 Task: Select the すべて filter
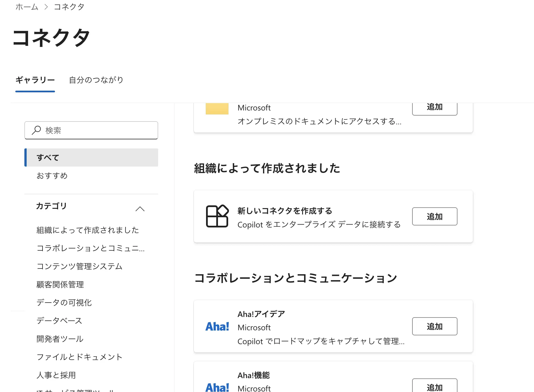(x=91, y=157)
